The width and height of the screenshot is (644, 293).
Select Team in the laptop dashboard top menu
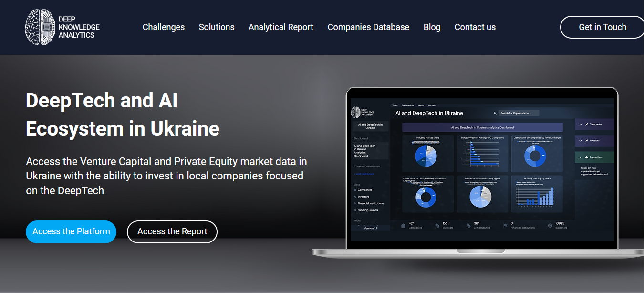tap(395, 105)
